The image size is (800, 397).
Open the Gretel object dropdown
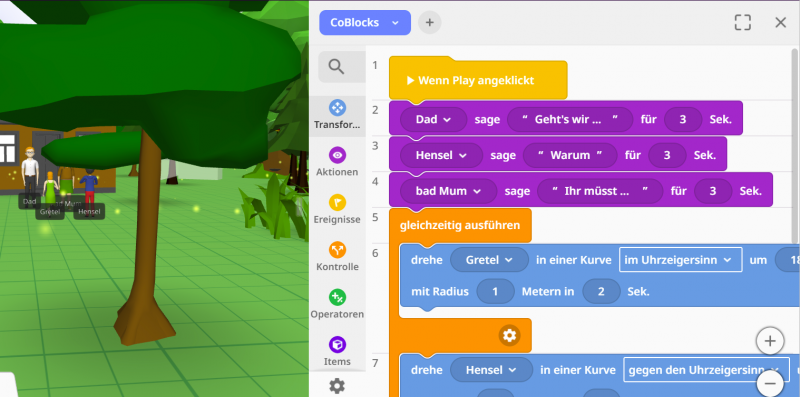[489, 260]
